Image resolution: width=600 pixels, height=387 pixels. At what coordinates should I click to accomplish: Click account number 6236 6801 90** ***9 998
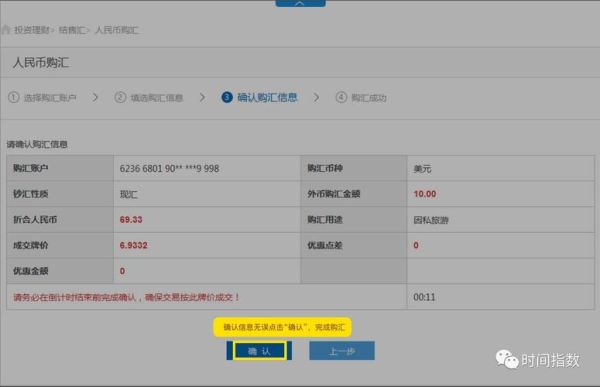(169, 168)
